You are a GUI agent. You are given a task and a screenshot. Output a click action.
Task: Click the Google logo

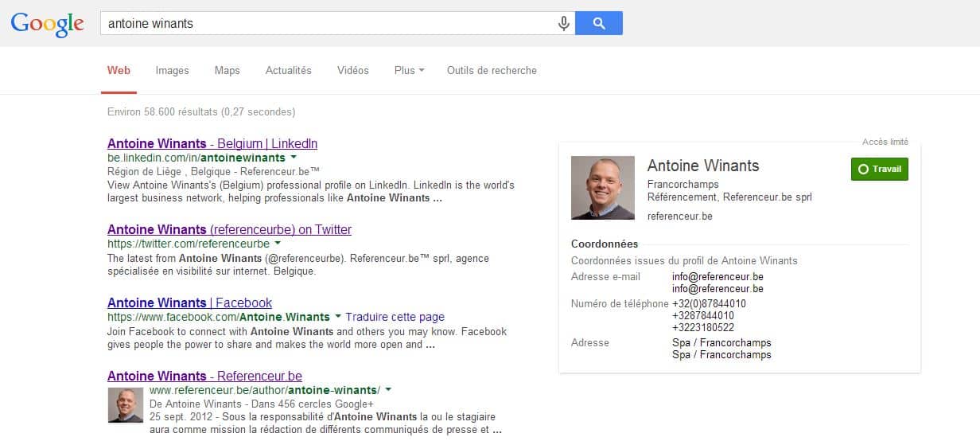tap(47, 24)
